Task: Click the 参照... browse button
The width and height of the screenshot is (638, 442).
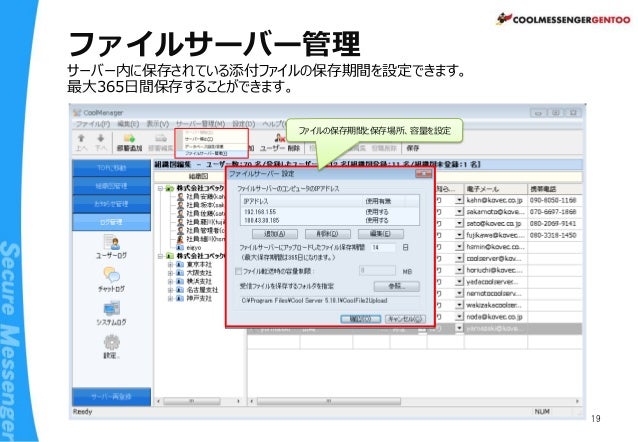Action: click(x=396, y=287)
